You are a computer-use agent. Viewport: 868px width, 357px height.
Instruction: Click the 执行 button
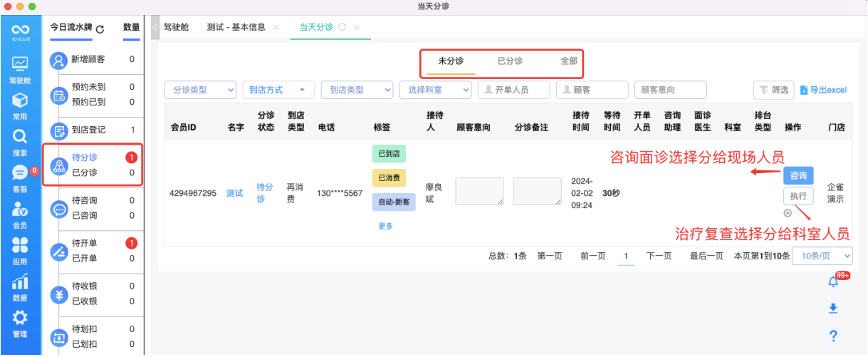click(x=798, y=196)
